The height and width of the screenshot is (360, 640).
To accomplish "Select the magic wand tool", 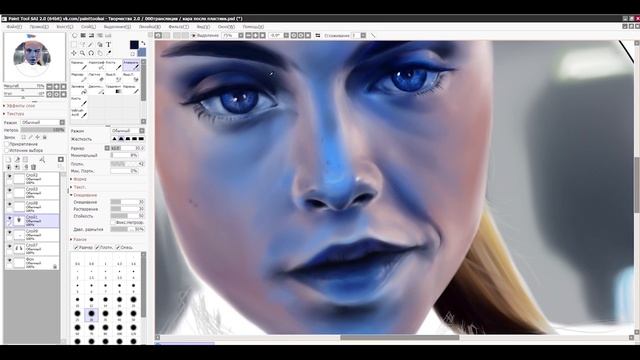I will [x=91, y=44].
